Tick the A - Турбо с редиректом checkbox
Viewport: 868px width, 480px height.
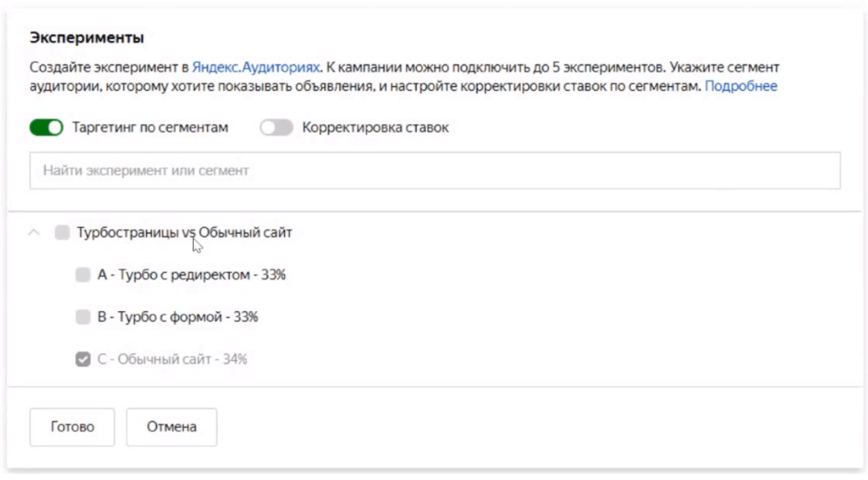(83, 276)
